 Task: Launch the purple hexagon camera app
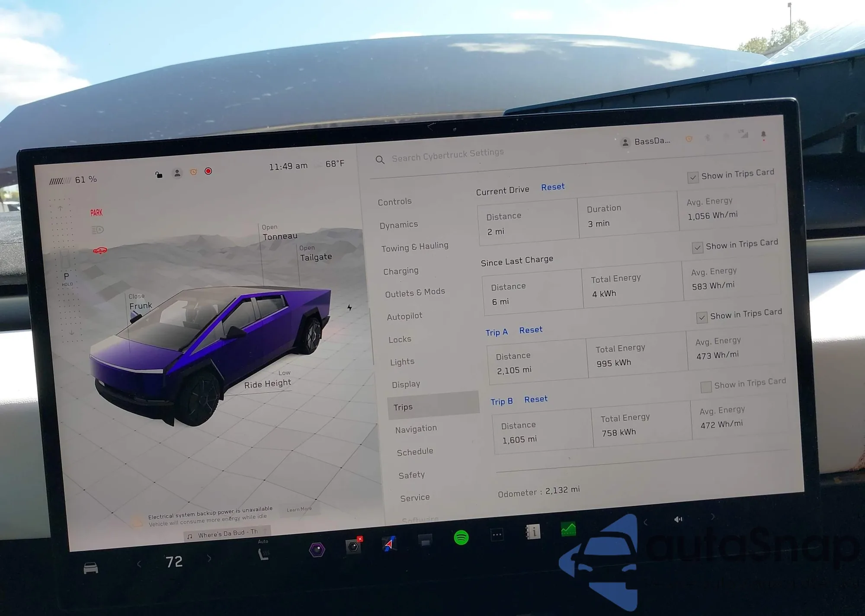pyautogui.click(x=317, y=550)
